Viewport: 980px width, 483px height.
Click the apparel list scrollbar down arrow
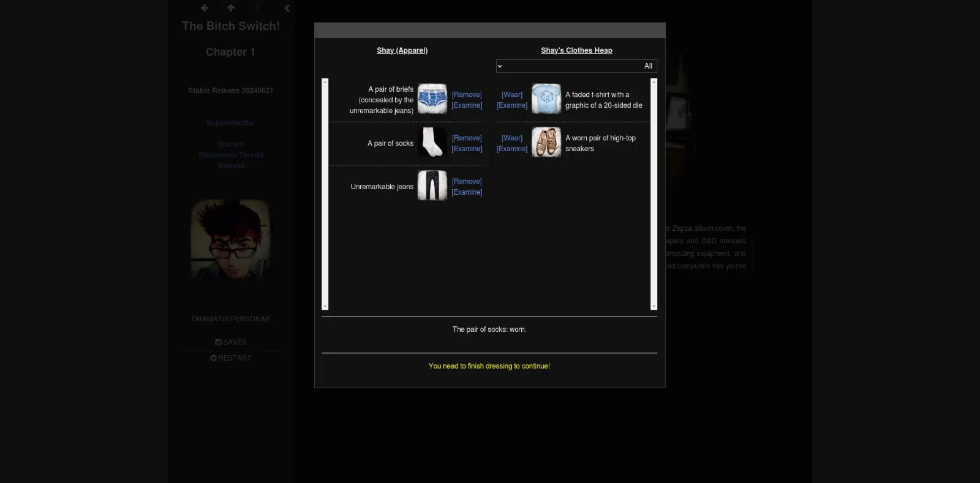[x=325, y=306]
